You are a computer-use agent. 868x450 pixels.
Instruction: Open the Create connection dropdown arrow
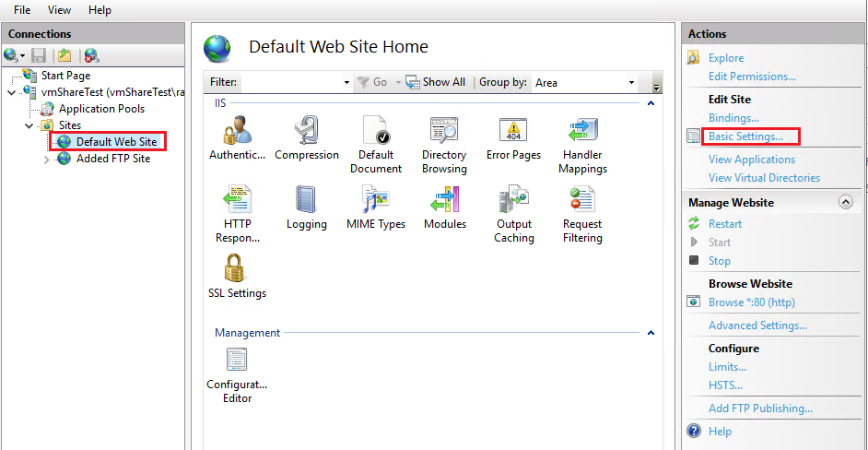coord(23,56)
